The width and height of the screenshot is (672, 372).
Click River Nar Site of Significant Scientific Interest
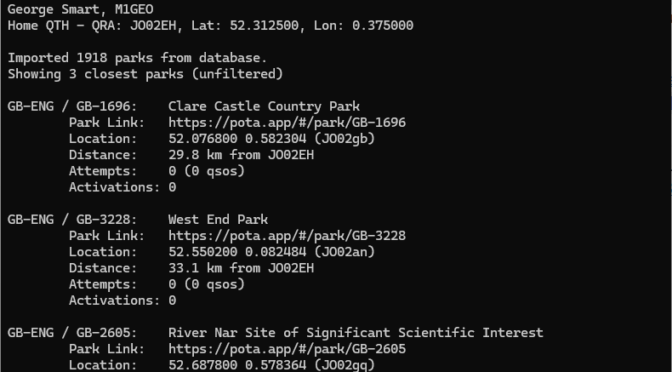tap(355, 333)
